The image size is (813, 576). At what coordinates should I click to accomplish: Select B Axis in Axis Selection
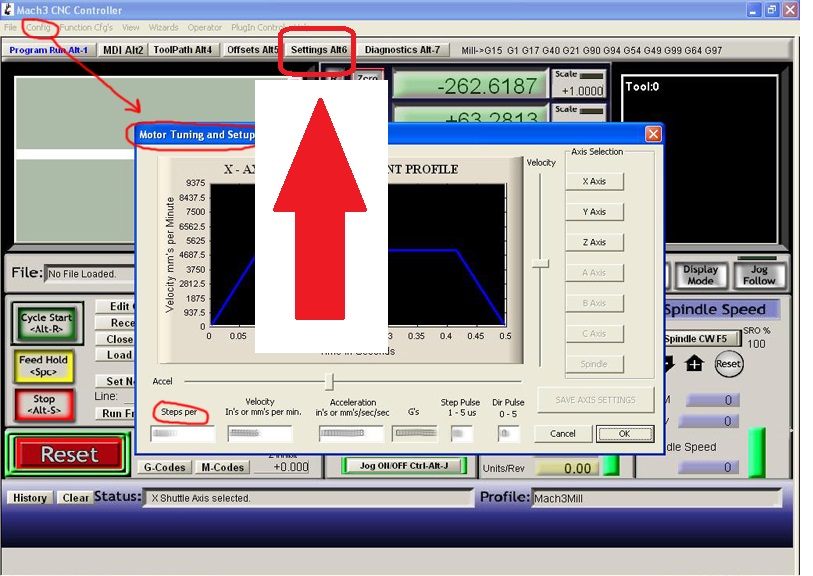coord(594,303)
